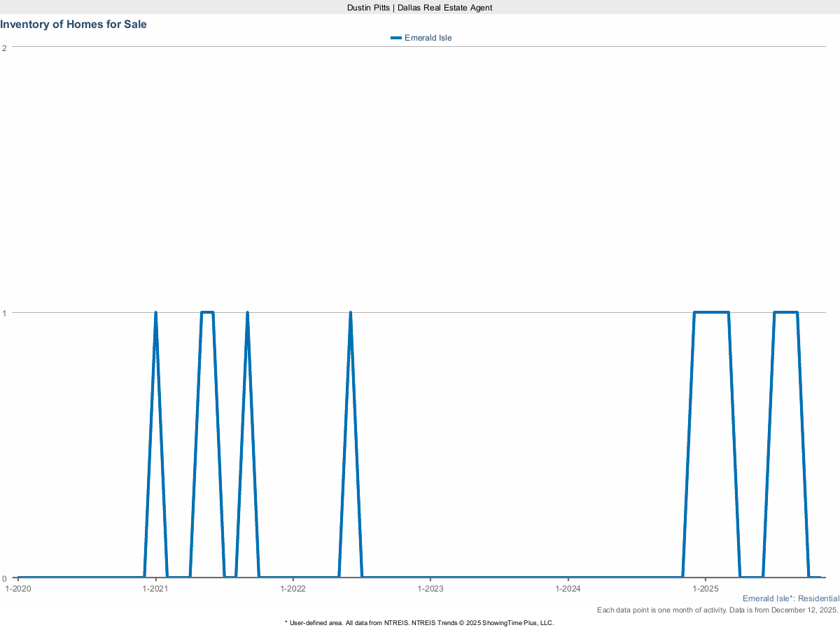
Task: Pick the 1-2023 x-axis label
Action: [x=430, y=589]
